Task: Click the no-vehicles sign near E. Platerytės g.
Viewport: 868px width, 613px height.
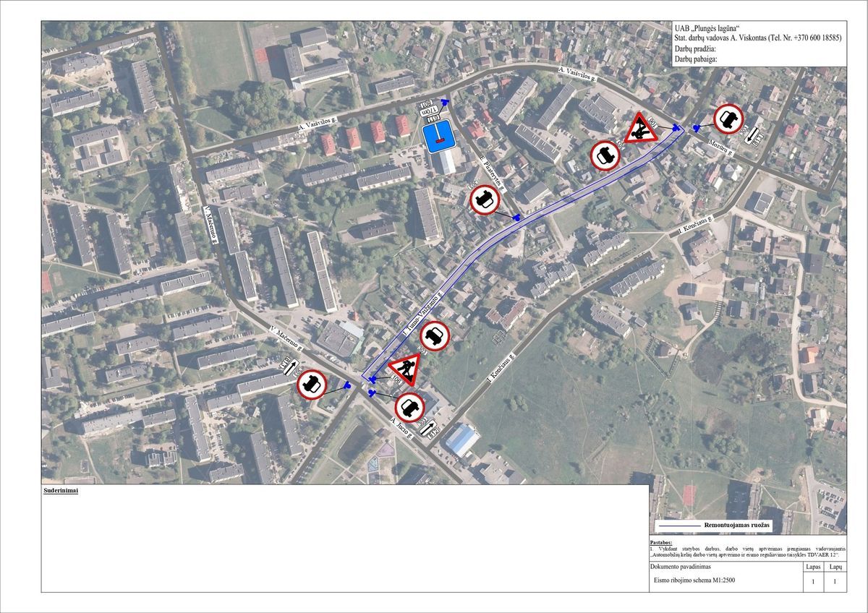Action: pos(485,200)
